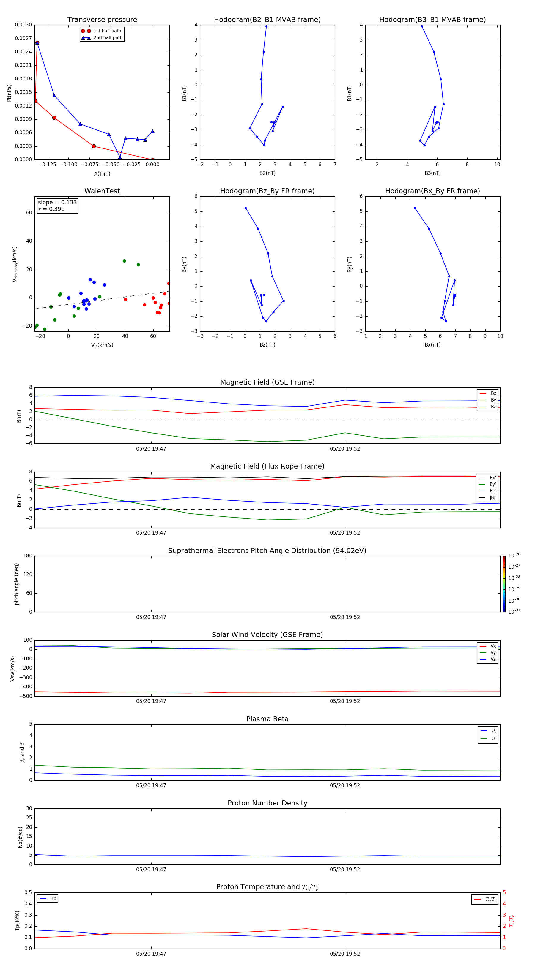Image resolution: width=535 pixels, height=980 pixels.
Task: Click '05/20 19:52' tick under GSE field plot
Action: click(345, 449)
